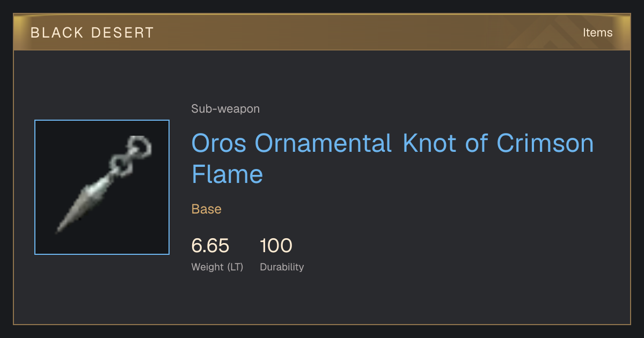Image resolution: width=644 pixels, height=338 pixels.
Task: Open the Items link in header
Action: [597, 33]
